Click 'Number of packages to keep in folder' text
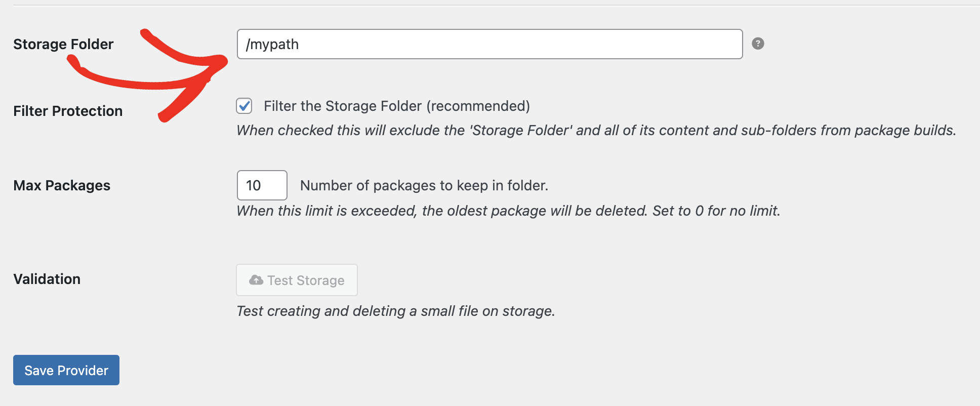Screen dimensions: 980x406 pos(424,185)
